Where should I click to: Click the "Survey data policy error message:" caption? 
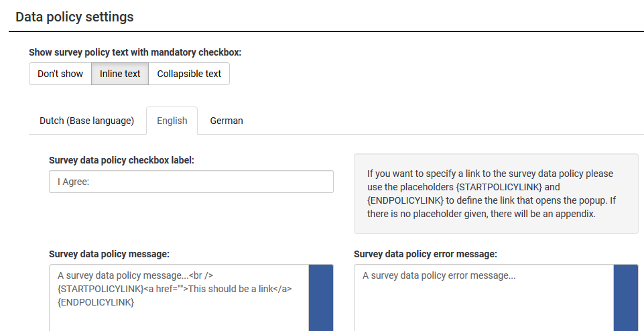[425, 254]
